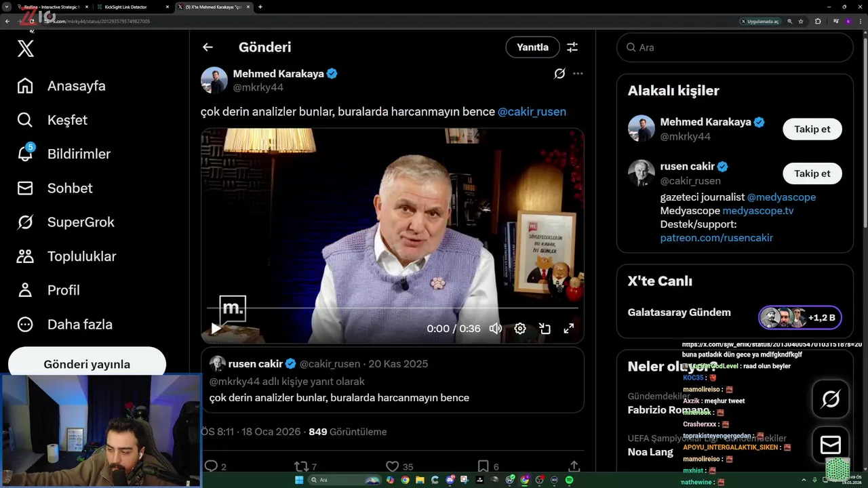Click 849 Görüntüleme view count
The width and height of the screenshot is (868, 488).
coord(347,432)
